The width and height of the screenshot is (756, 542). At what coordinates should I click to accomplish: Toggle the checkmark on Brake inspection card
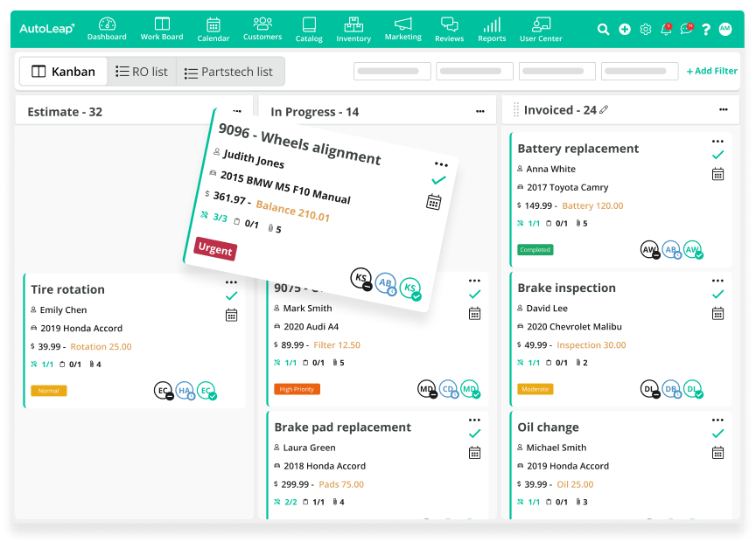(x=717, y=295)
